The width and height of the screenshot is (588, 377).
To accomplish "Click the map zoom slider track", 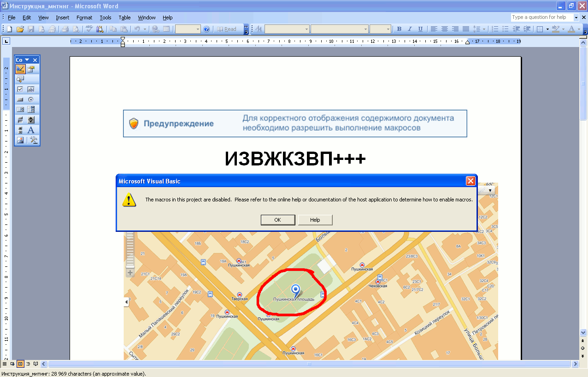I will click(x=130, y=249).
